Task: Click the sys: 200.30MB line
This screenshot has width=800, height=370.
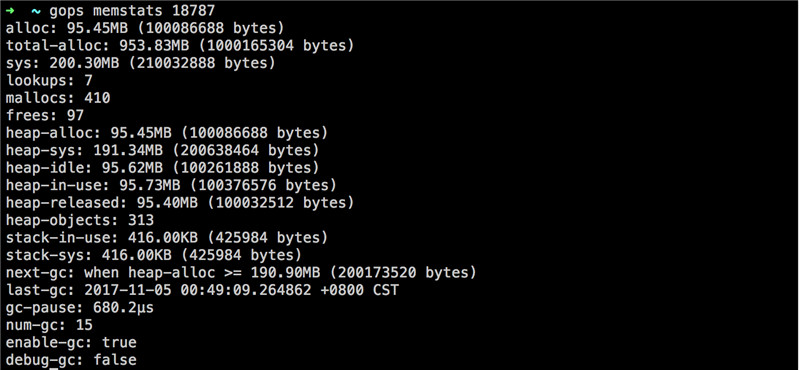Action: point(140,63)
